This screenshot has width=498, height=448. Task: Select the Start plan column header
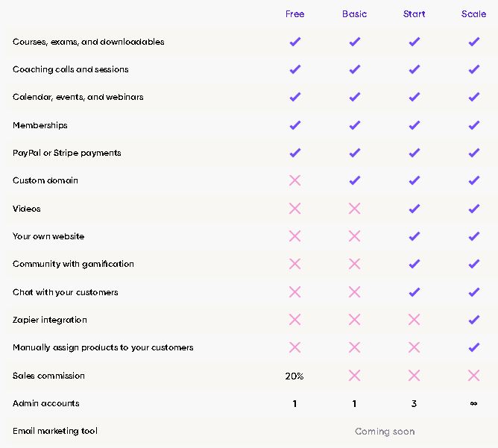(x=415, y=14)
